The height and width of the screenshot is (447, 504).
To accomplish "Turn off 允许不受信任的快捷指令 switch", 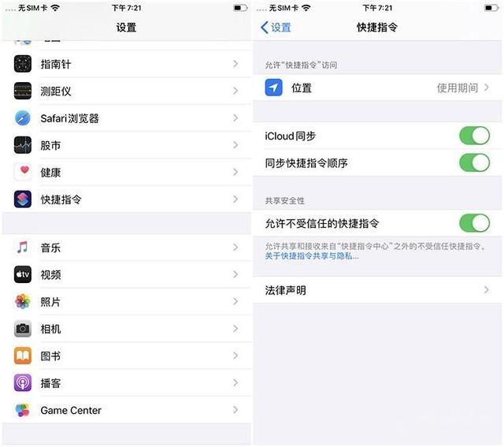I will point(474,223).
